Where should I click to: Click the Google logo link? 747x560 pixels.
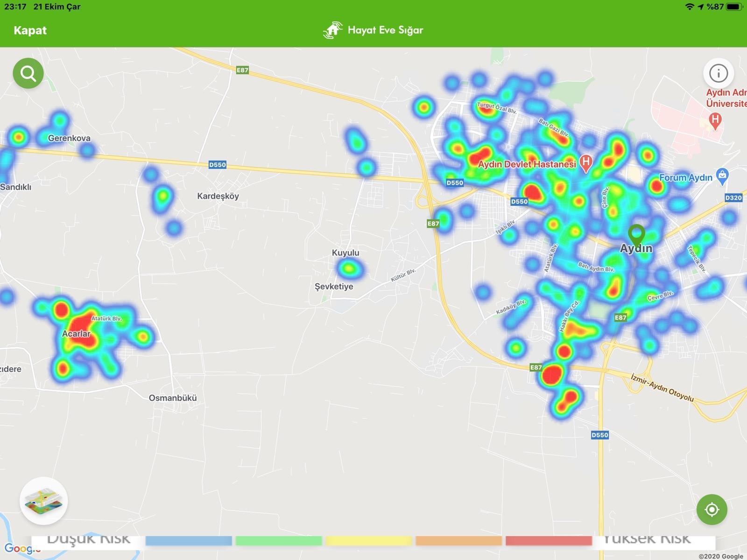pyautogui.click(x=19, y=549)
